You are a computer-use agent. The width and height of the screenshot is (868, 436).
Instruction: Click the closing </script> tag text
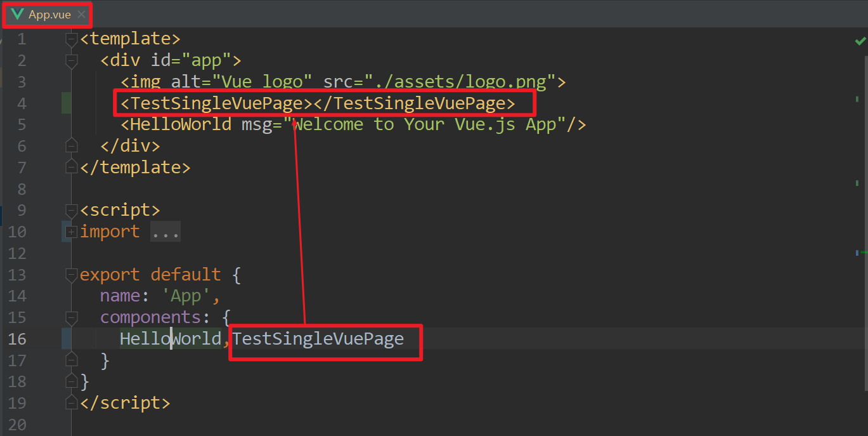click(125, 403)
